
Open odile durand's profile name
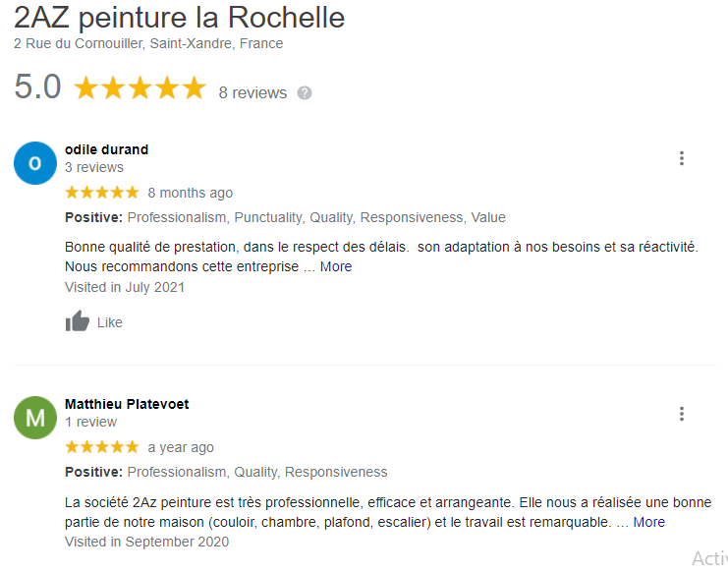point(106,149)
